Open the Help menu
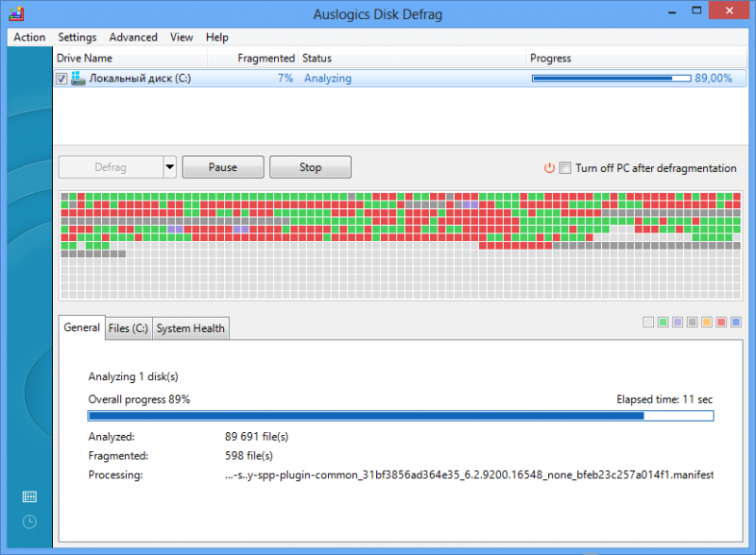 coord(217,37)
